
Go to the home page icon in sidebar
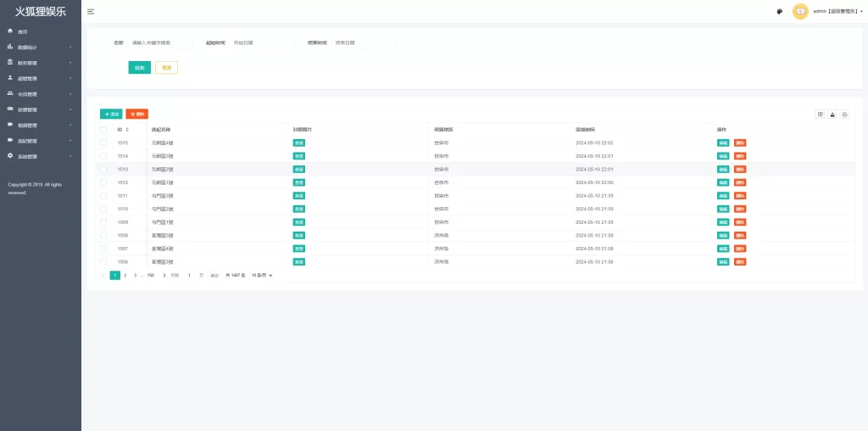coord(10,31)
